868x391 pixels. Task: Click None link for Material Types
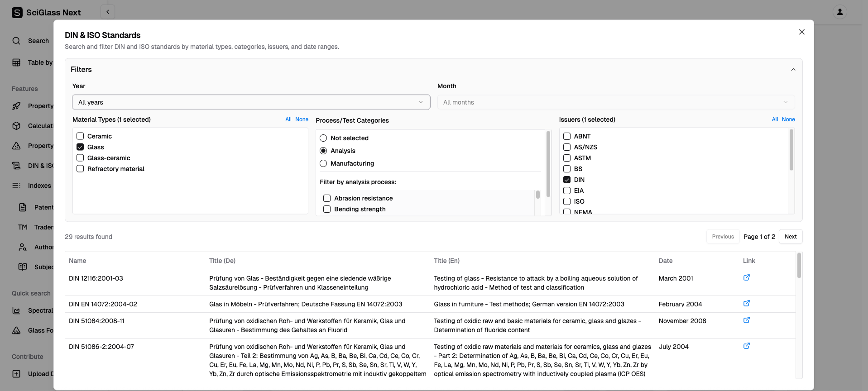pos(302,119)
